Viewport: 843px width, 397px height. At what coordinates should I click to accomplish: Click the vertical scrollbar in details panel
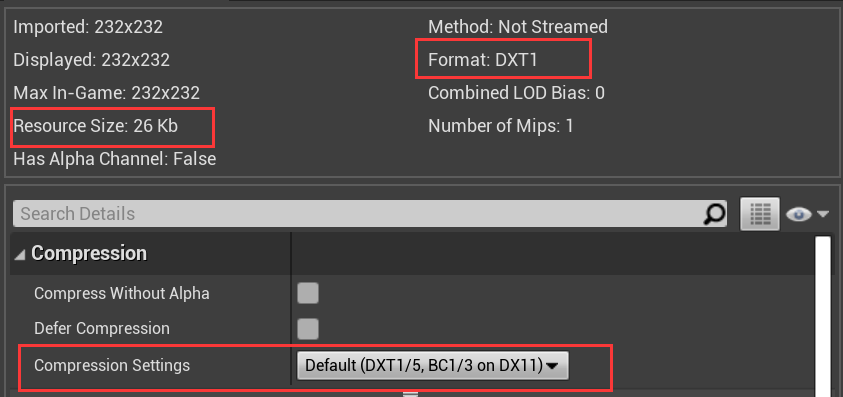tap(823, 316)
